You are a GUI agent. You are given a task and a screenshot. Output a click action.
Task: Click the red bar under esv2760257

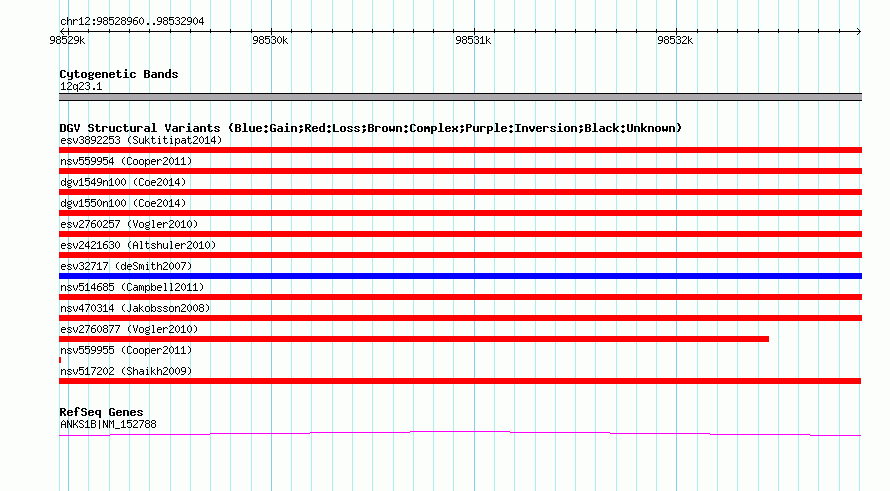pos(460,234)
